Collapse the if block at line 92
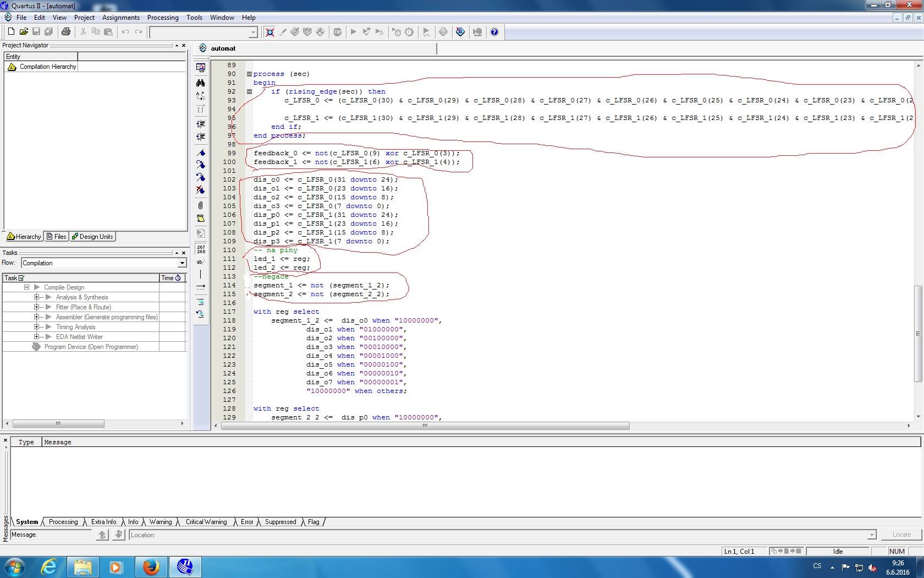 [249, 91]
